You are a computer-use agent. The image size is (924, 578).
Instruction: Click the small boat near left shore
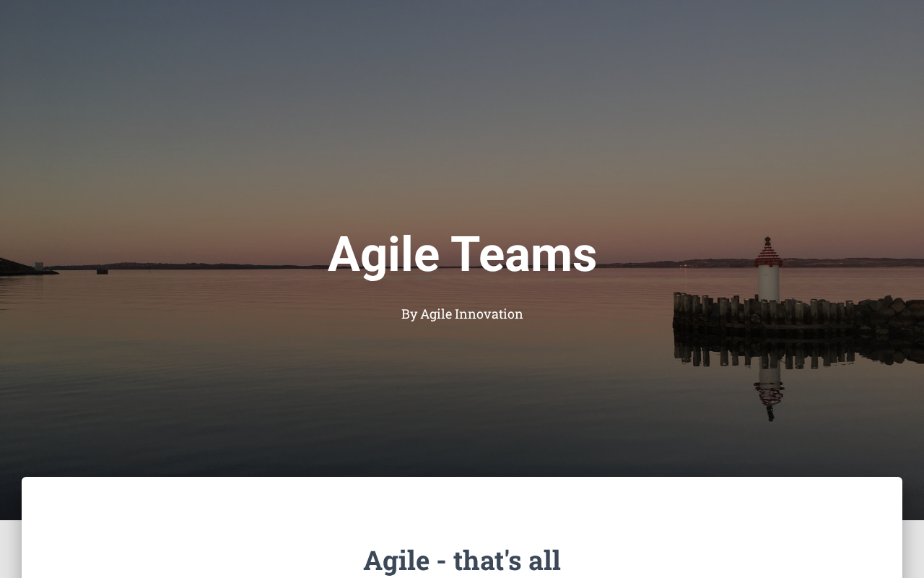(x=102, y=271)
